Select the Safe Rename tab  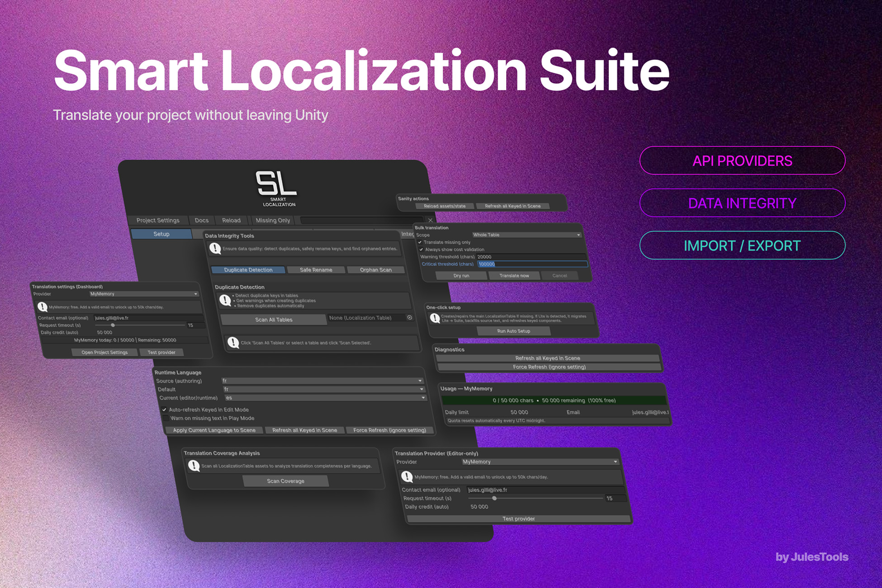tap(316, 270)
